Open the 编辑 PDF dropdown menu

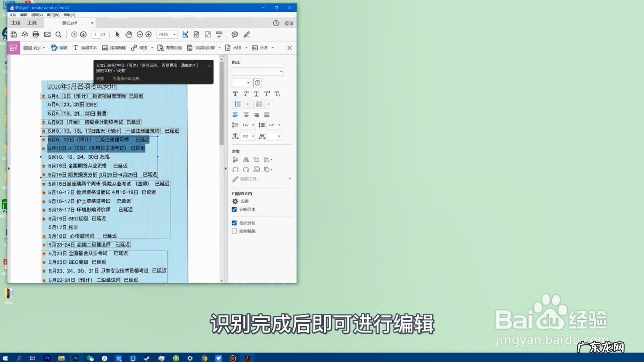(33, 48)
